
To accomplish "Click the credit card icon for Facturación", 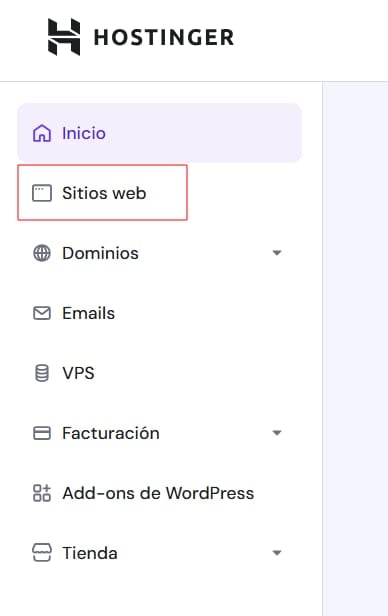I will [x=42, y=433].
